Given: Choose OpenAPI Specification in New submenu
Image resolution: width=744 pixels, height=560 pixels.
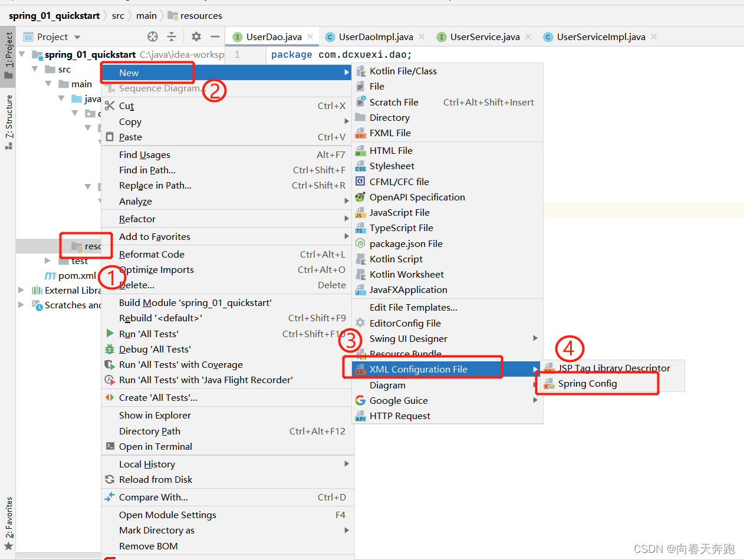Looking at the screenshot, I should [447, 197].
